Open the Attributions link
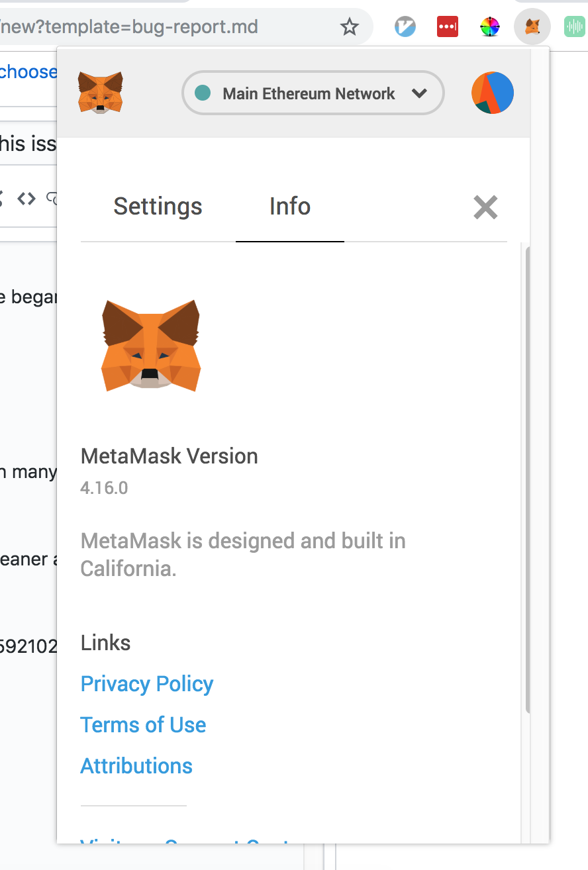This screenshot has width=588, height=870. [136, 766]
